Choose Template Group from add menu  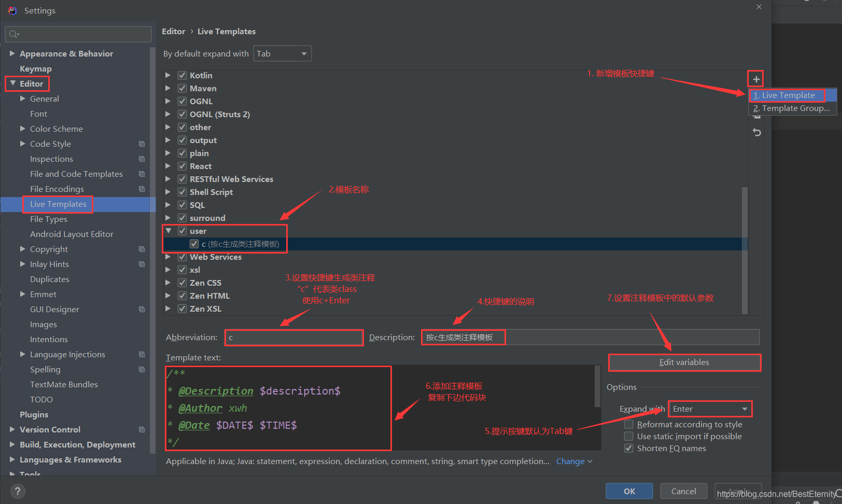792,108
